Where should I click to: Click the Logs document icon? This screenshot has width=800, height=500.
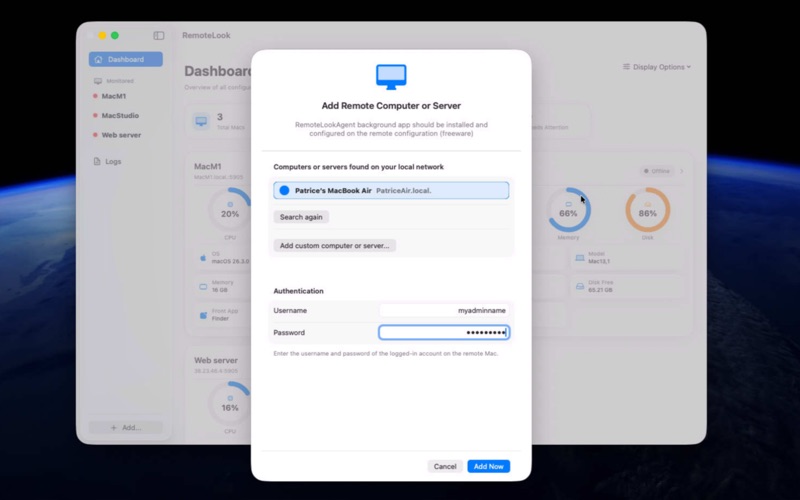[97, 161]
